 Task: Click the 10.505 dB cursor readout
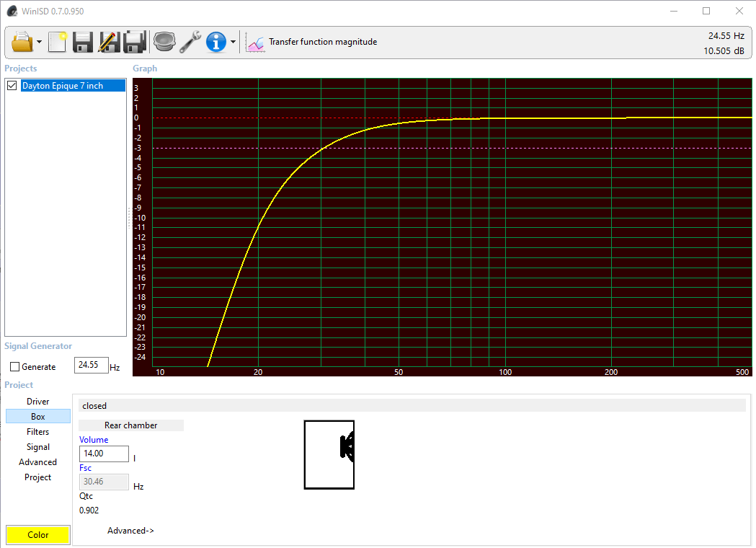(x=724, y=50)
